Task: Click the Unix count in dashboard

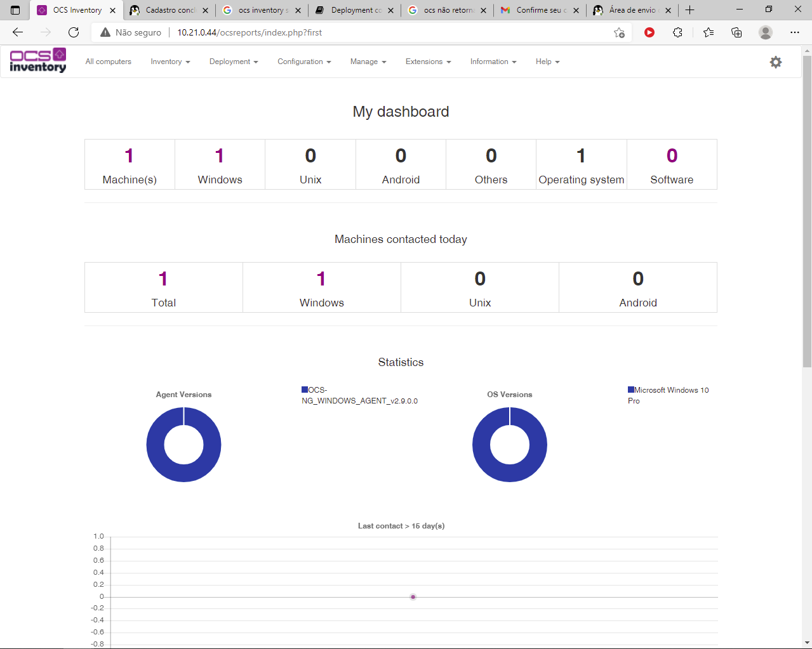Action: (310, 156)
